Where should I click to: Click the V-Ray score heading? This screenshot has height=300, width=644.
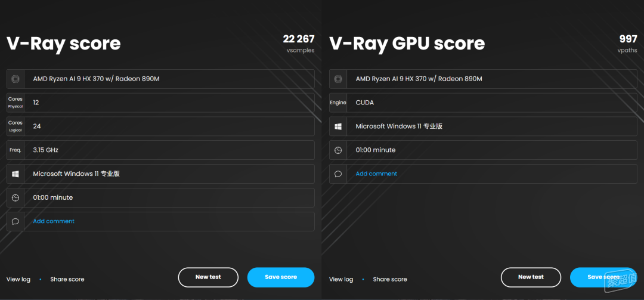point(64,44)
